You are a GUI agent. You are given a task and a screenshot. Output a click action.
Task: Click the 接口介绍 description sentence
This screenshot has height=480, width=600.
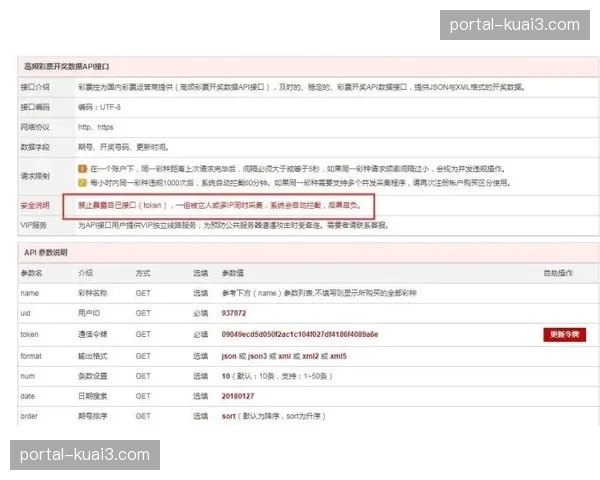pyautogui.click(x=302, y=87)
